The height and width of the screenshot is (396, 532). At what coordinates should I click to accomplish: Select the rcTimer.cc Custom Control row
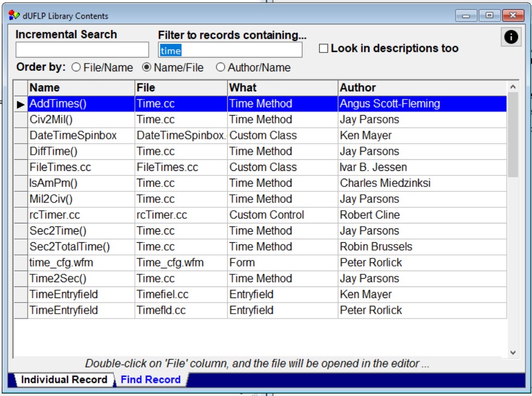click(x=267, y=215)
